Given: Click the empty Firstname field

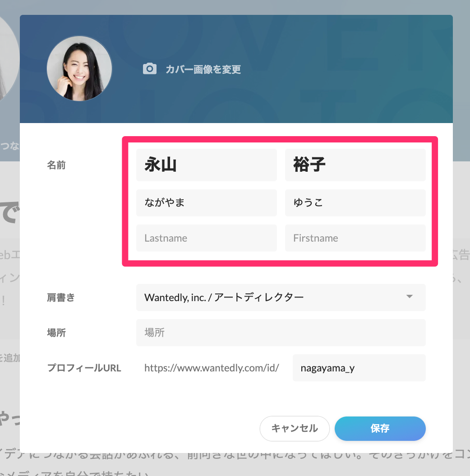Looking at the screenshot, I should coord(355,238).
